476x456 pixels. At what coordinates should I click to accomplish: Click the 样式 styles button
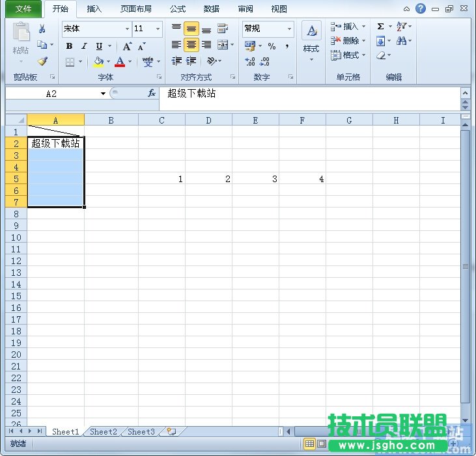(311, 40)
